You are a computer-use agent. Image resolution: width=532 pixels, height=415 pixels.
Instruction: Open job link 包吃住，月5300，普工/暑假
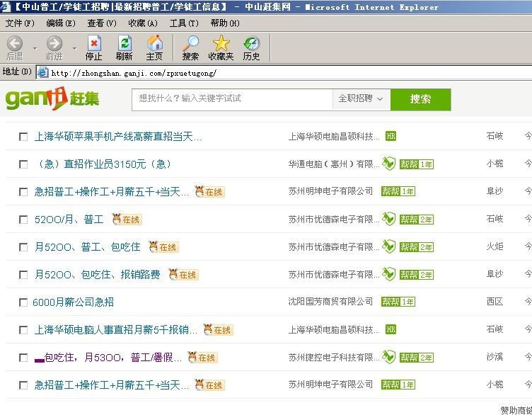click(x=108, y=357)
